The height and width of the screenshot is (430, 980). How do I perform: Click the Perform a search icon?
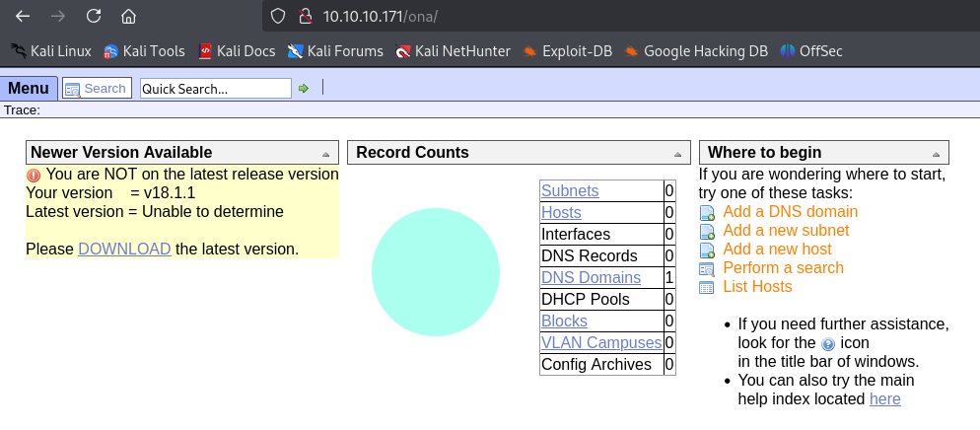[x=706, y=268]
